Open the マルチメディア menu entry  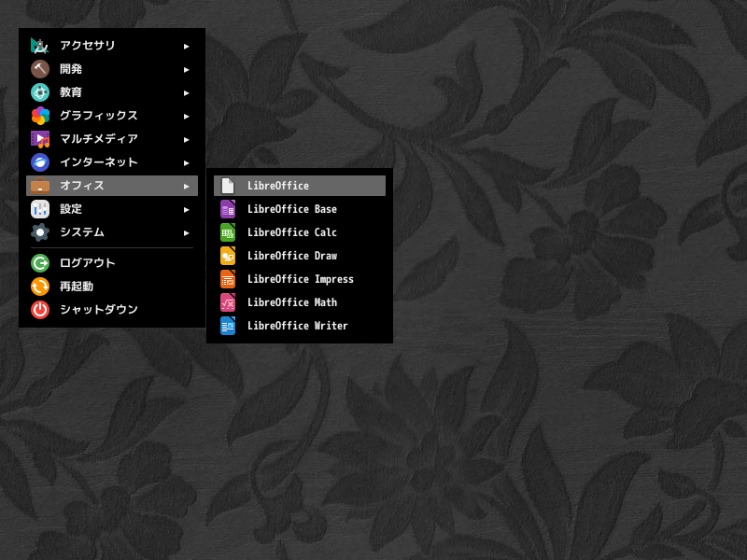click(112, 139)
